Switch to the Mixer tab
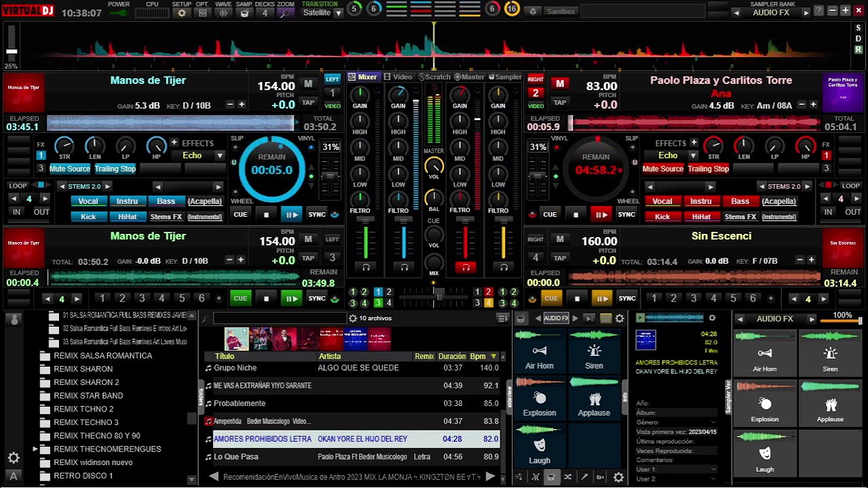This screenshot has height=488, width=868. [362, 77]
